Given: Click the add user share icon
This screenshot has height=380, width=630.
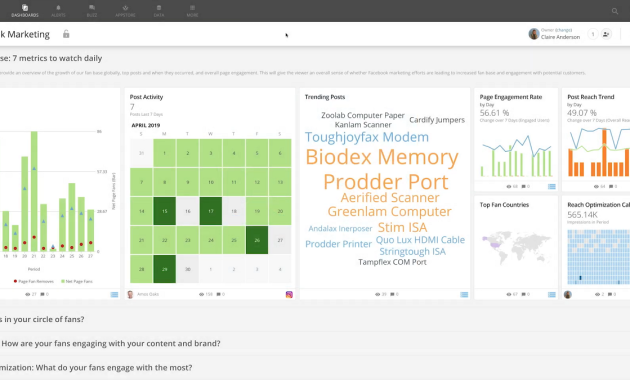Looking at the screenshot, I should click(606, 34).
